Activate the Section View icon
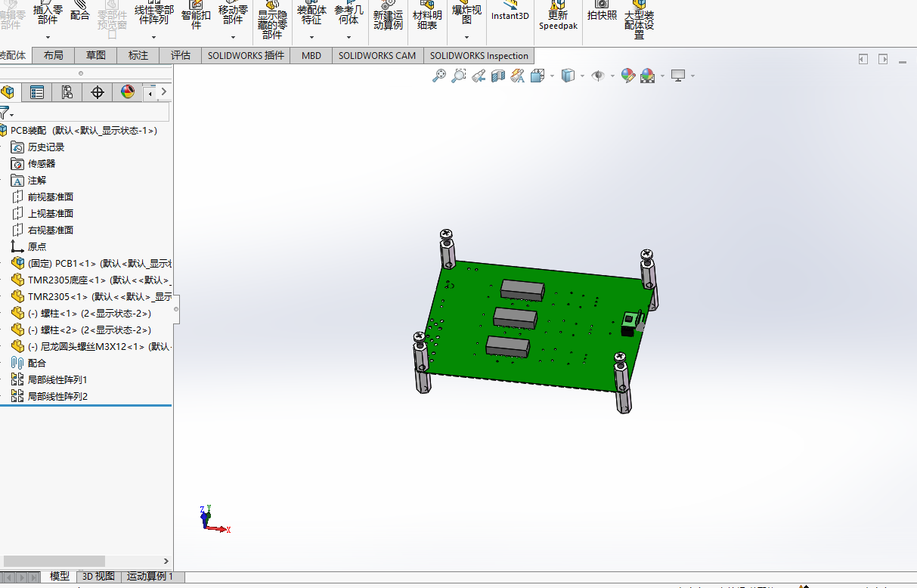This screenshot has width=917, height=588. (x=498, y=76)
